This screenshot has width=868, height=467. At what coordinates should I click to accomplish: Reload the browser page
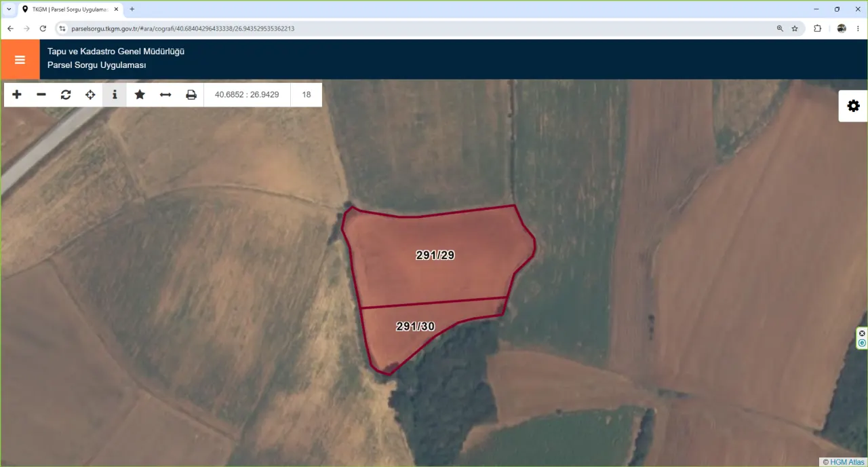point(43,29)
